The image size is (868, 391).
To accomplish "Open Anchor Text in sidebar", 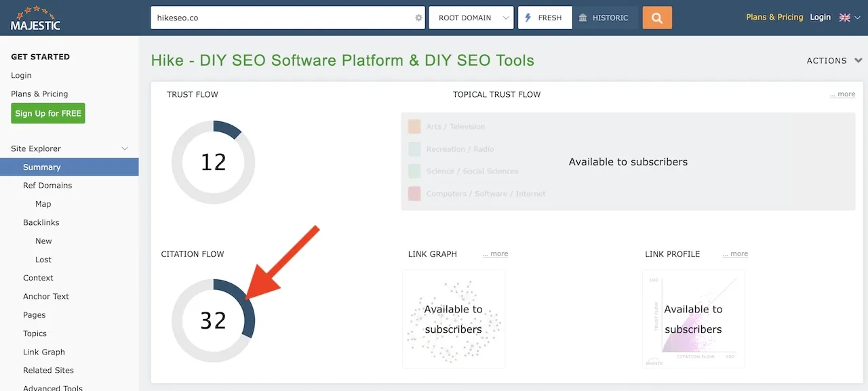I will [x=46, y=296].
